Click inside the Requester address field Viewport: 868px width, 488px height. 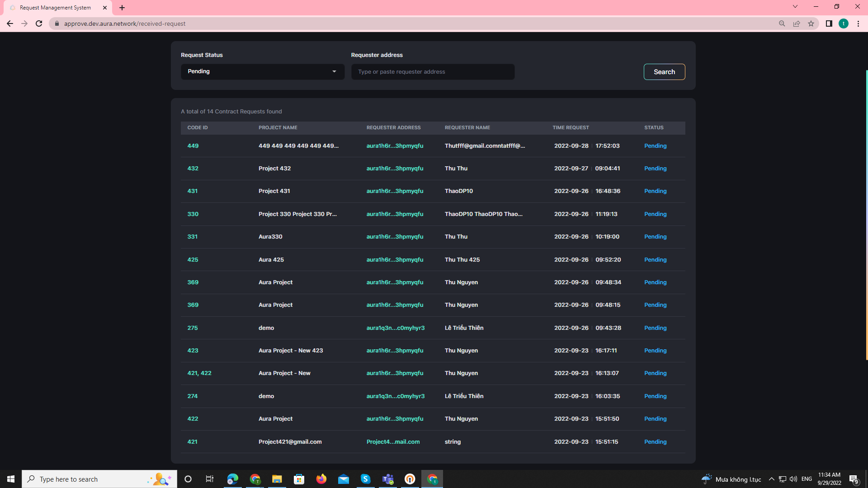pos(433,72)
